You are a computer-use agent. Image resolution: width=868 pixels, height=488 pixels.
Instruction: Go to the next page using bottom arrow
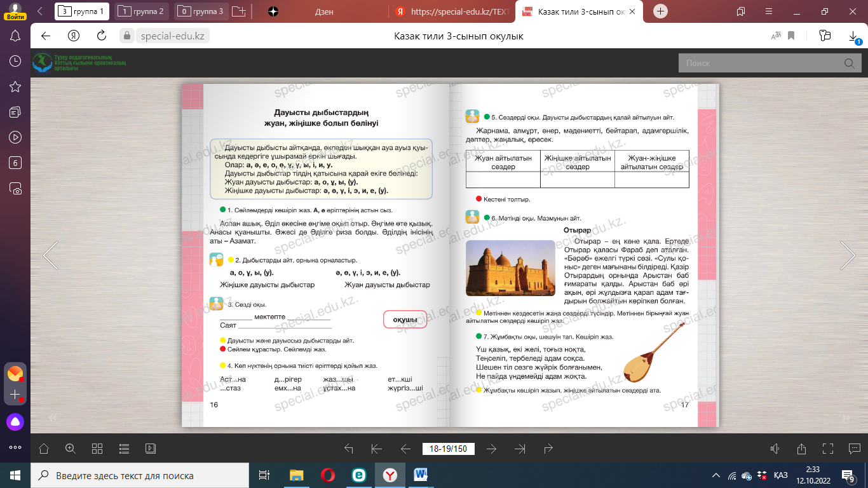point(491,449)
